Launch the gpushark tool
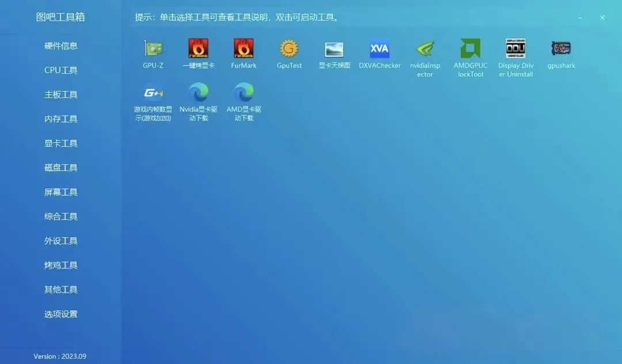This screenshot has width=622, height=364. click(561, 52)
